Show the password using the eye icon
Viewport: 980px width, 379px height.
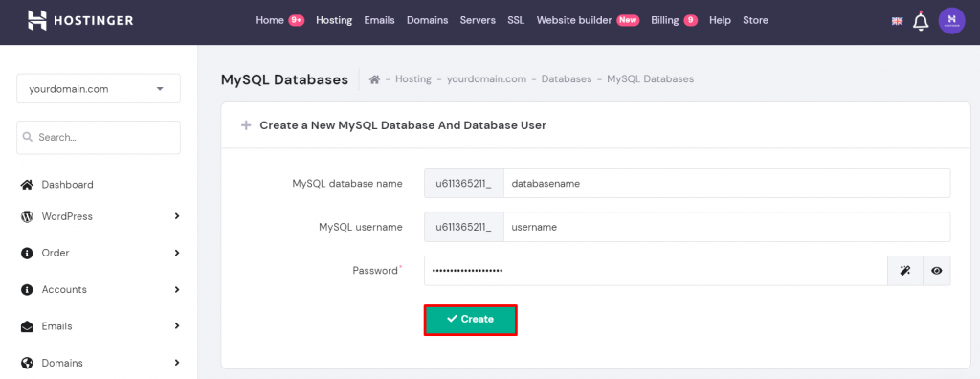coord(936,271)
